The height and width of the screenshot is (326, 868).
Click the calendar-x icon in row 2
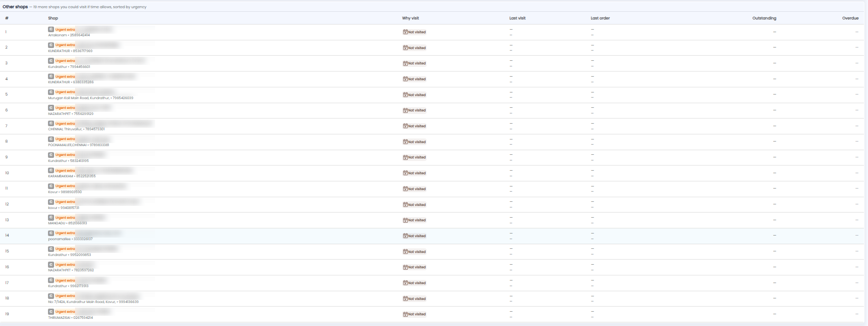[x=405, y=48]
